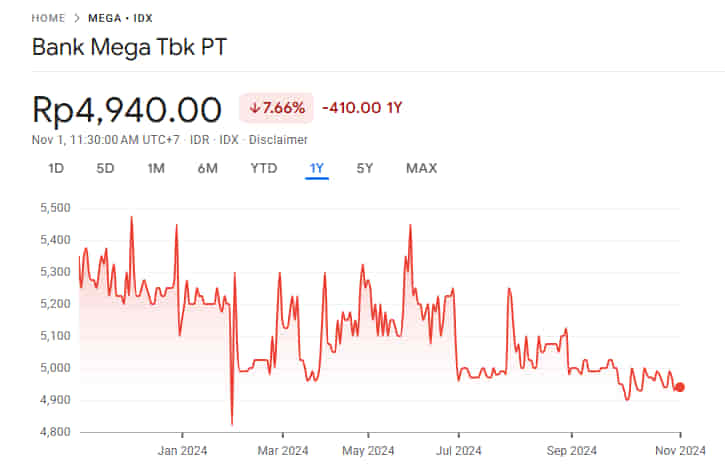
Task: Click the down-arrow 7.66% change badge
Action: [276, 107]
